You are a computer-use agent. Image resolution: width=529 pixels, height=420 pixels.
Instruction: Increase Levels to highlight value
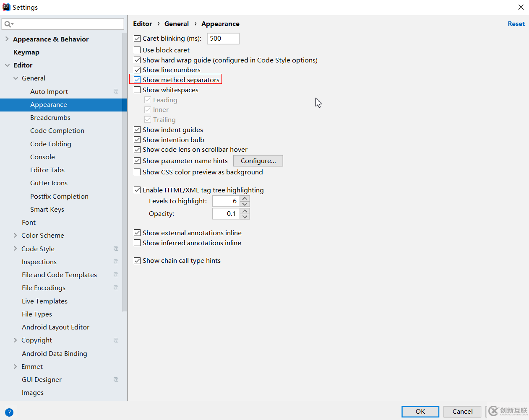[245, 198]
